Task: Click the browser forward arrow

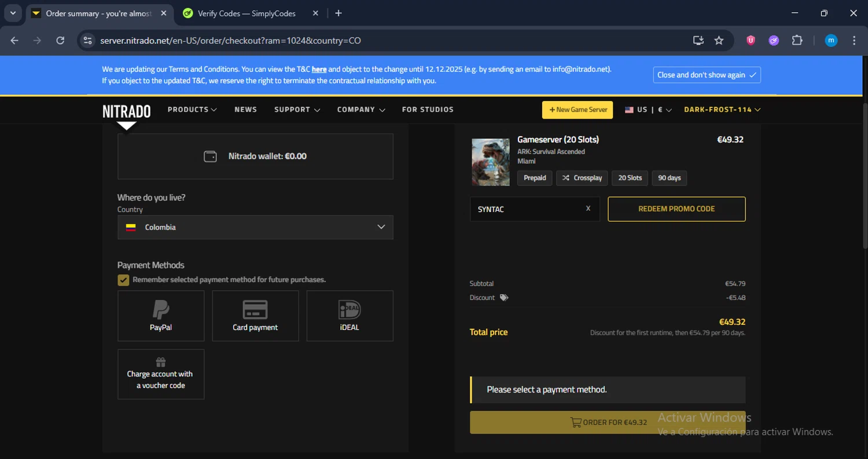Action: tap(37, 40)
